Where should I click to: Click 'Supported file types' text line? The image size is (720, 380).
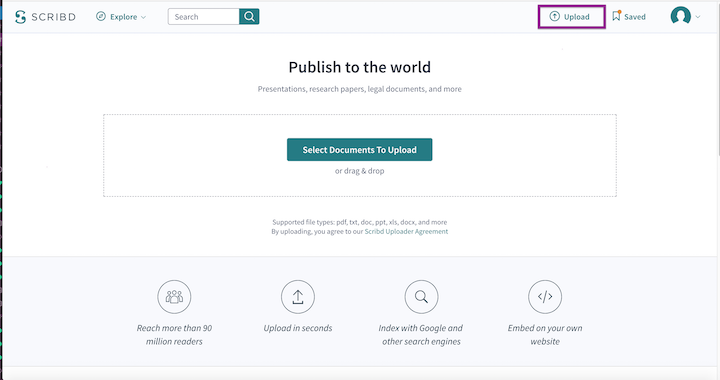point(360,222)
